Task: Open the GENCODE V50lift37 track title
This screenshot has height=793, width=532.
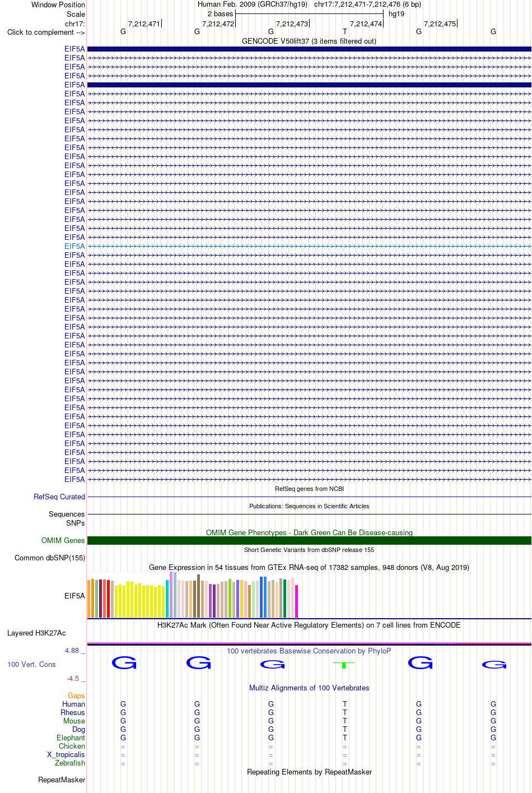Action: click(309, 41)
